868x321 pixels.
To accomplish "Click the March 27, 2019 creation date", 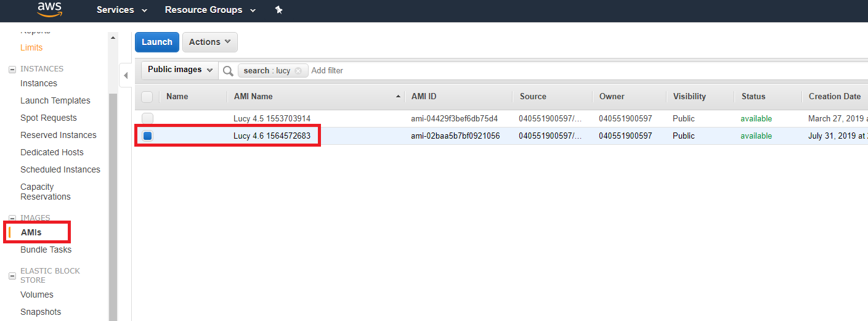I will (838, 119).
